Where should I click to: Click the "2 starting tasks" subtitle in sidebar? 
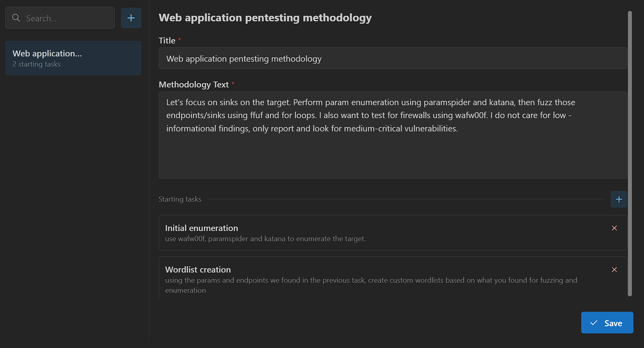click(37, 65)
